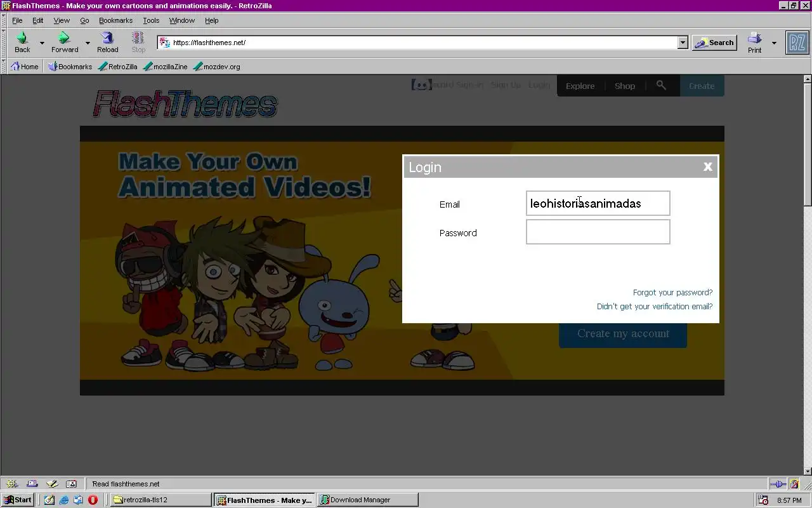Open the Go menu
812x508 pixels.
(84, 20)
